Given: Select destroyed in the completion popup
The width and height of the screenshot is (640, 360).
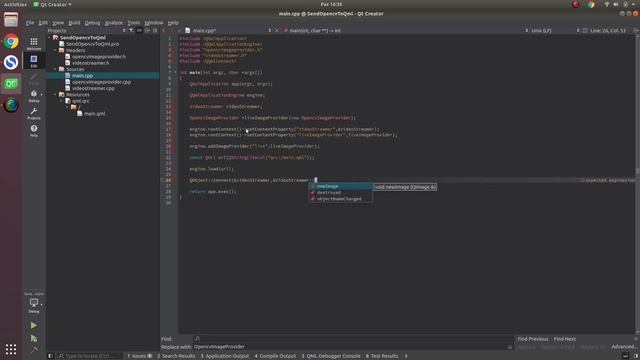Looking at the screenshot, I should tap(341, 192).
